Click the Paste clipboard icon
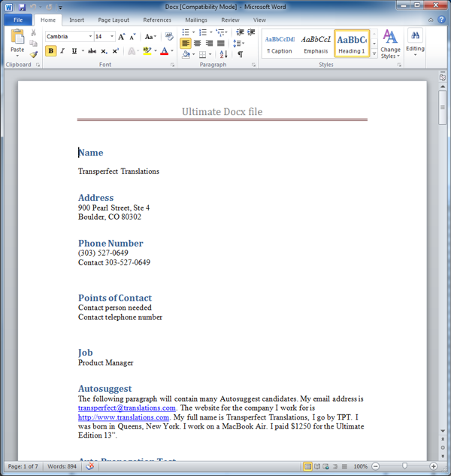The image size is (451, 476). tap(17, 37)
